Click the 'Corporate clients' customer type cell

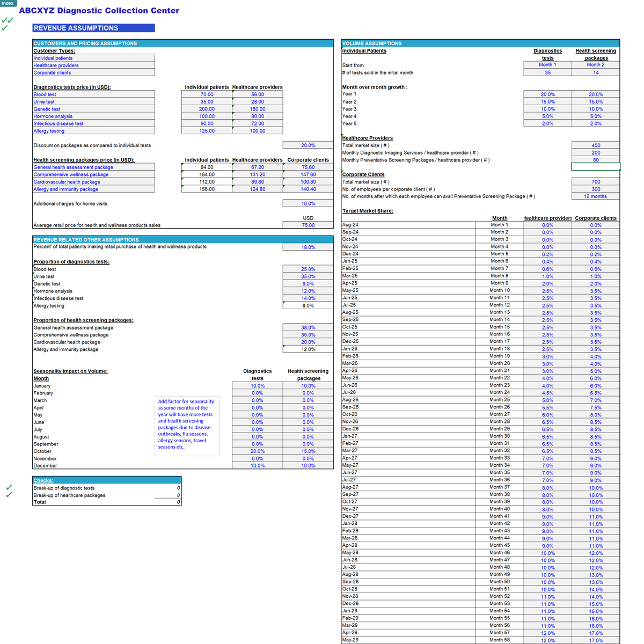coord(93,72)
